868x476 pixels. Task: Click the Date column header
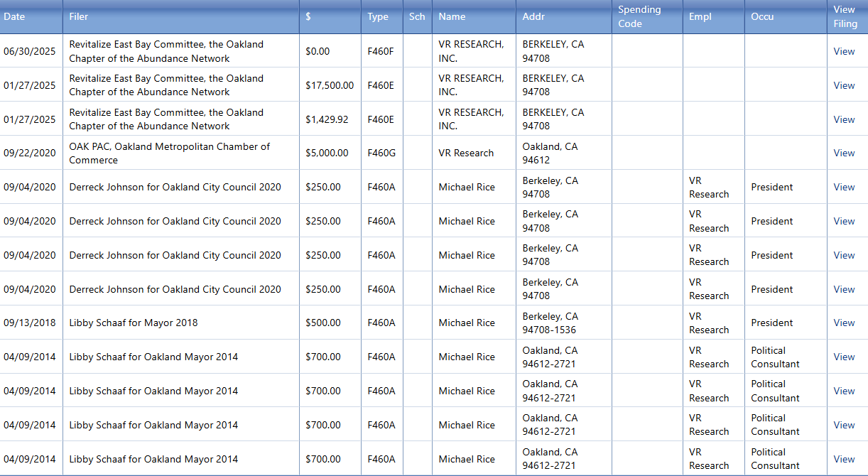[14, 16]
